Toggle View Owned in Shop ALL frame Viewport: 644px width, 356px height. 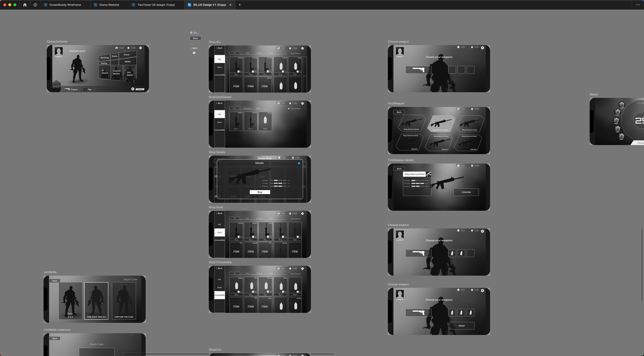(295, 53)
